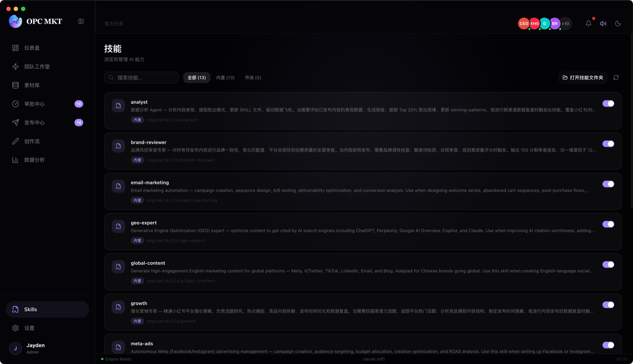Open 数据分析 page
Viewport: 633px width, 364px height.
47,160
